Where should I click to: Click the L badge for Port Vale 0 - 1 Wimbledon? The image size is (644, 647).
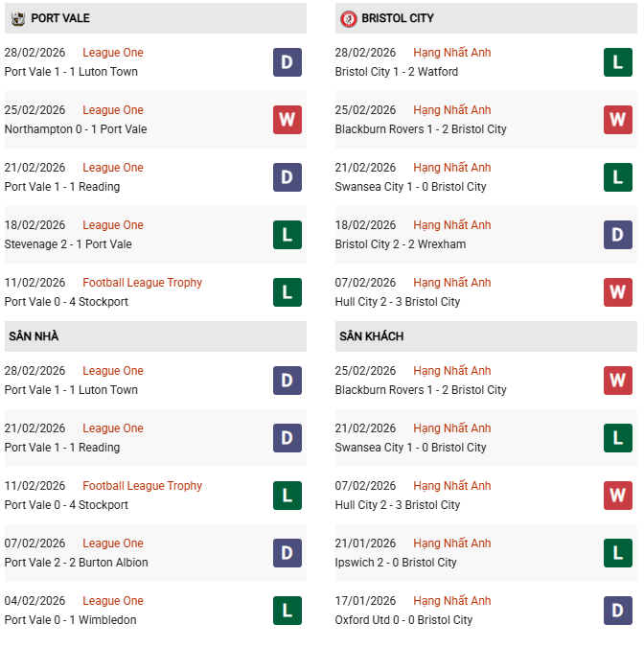point(287,611)
